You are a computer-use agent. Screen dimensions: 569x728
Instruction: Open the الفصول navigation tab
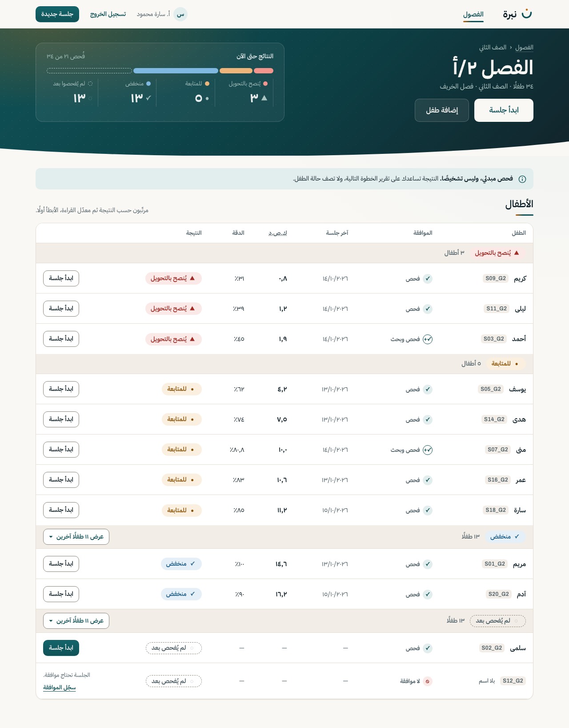[473, 14]
